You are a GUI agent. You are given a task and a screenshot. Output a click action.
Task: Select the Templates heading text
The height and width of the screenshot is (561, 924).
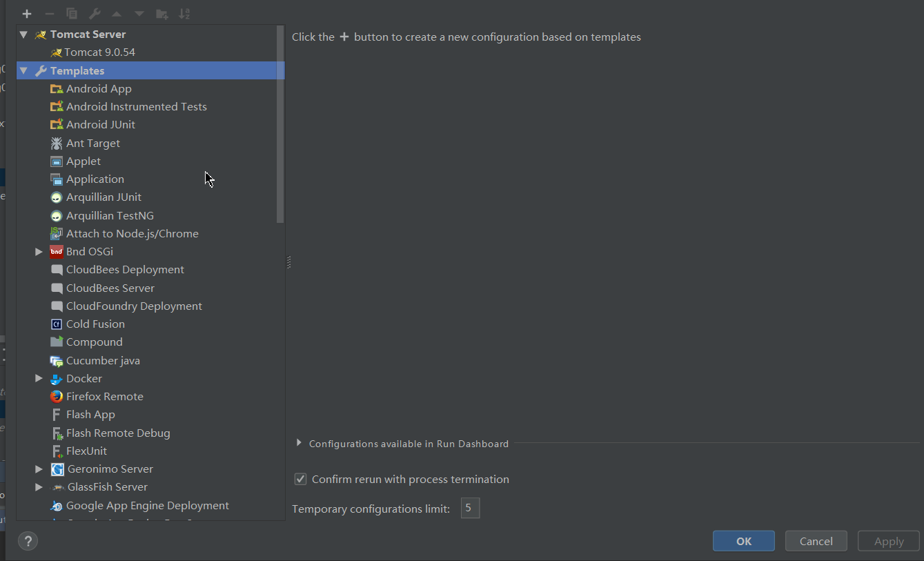tap(77, 70)
